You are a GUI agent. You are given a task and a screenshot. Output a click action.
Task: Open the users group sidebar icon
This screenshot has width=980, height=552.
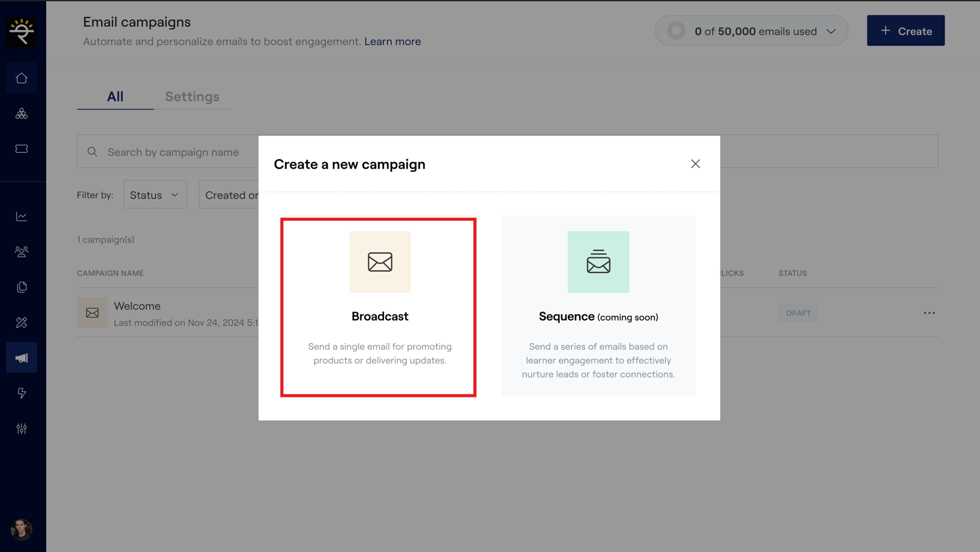click(x=22, y=251)
